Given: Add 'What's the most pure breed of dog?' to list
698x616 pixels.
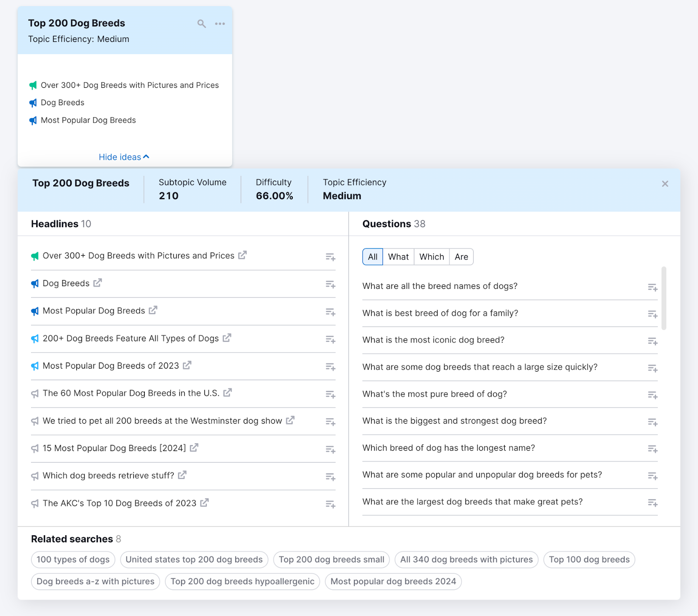Looking at the screenshot, I should click(x=652, y=395).
